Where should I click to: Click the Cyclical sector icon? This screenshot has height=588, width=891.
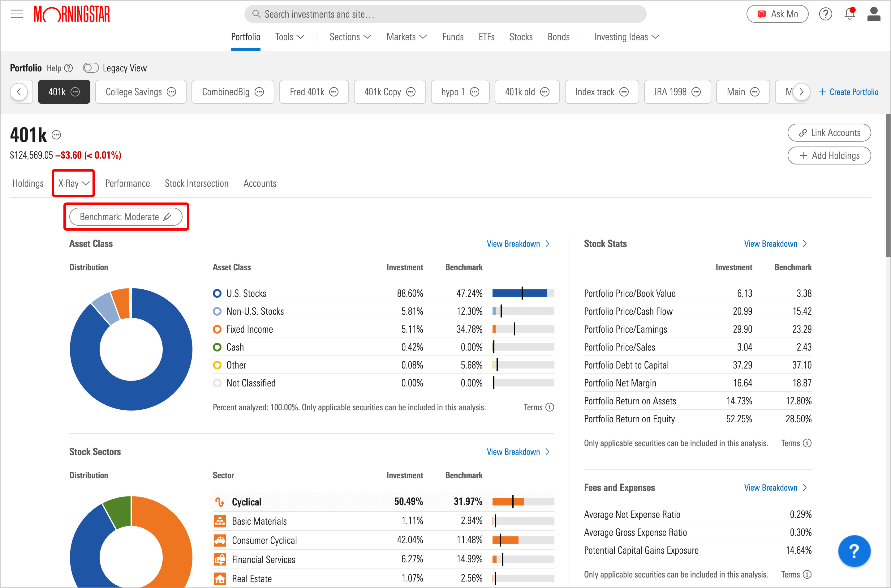(x=220, y=502)
